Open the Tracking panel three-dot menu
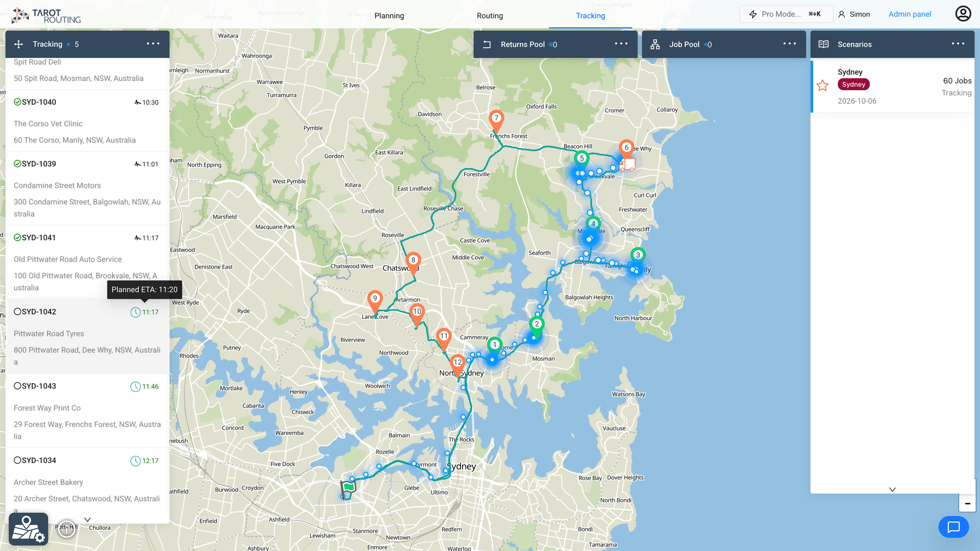The image size is (980, 551). pos(153,44)
